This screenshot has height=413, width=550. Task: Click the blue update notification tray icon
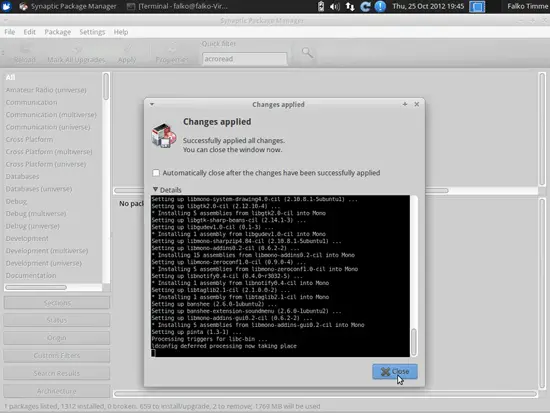(380, 6)
